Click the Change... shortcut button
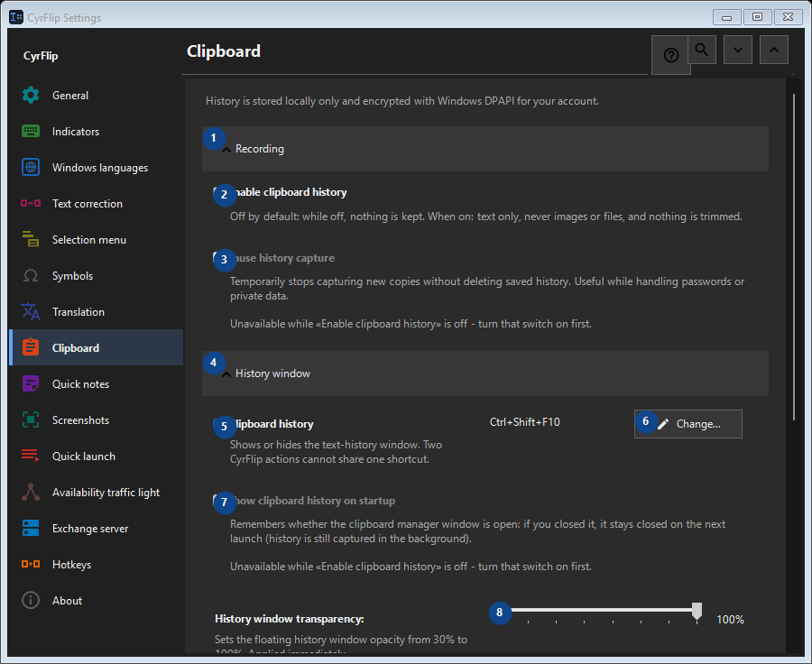This screenshot has height=664, width=812. click(687, 424)
